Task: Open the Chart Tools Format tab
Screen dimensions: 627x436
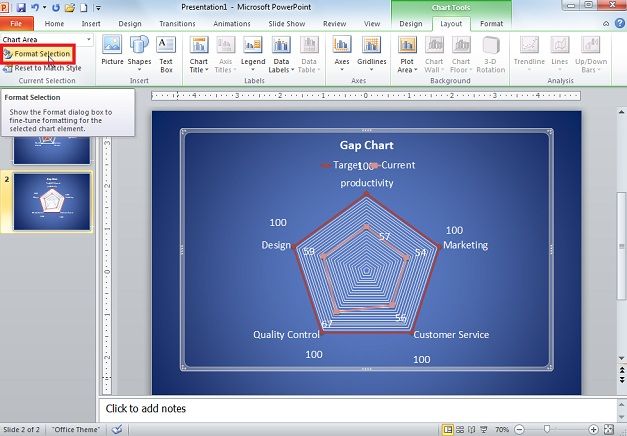Action: 491,24
